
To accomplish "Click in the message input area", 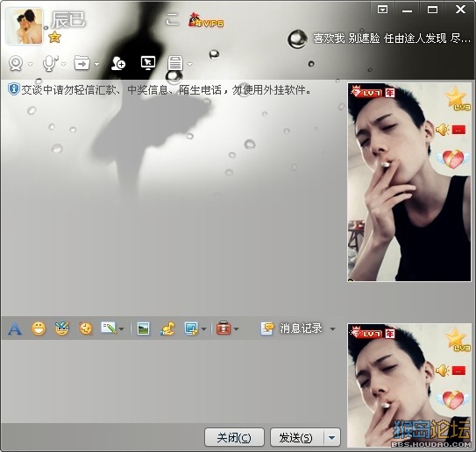I will click(x=173, y=381).
